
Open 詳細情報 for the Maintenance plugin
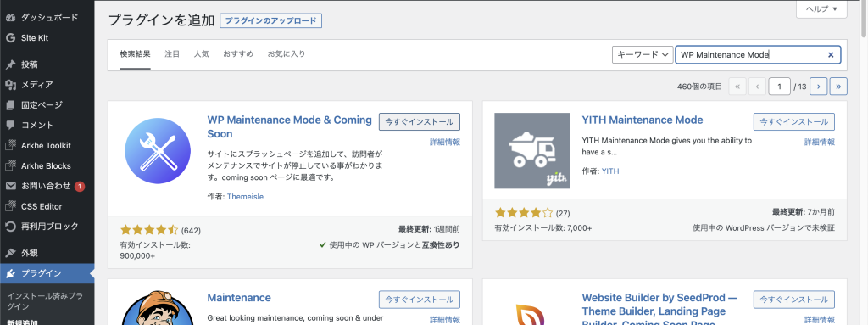tap(444, 320)
